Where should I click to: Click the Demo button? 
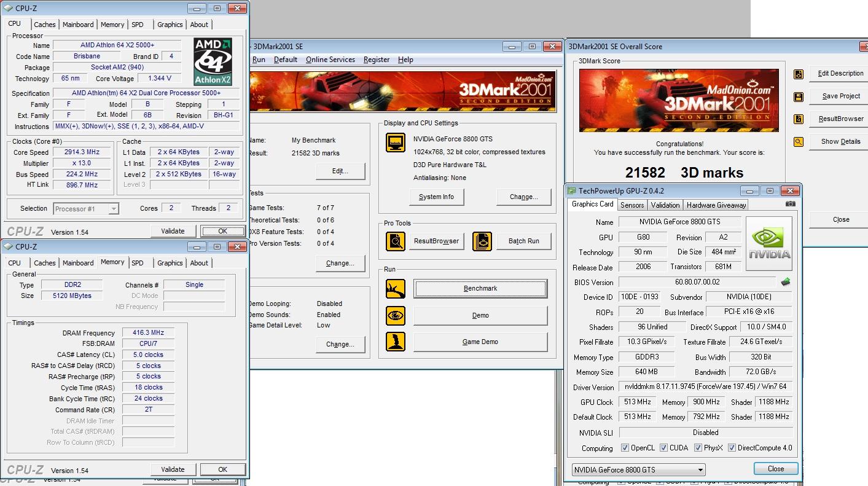480,315
